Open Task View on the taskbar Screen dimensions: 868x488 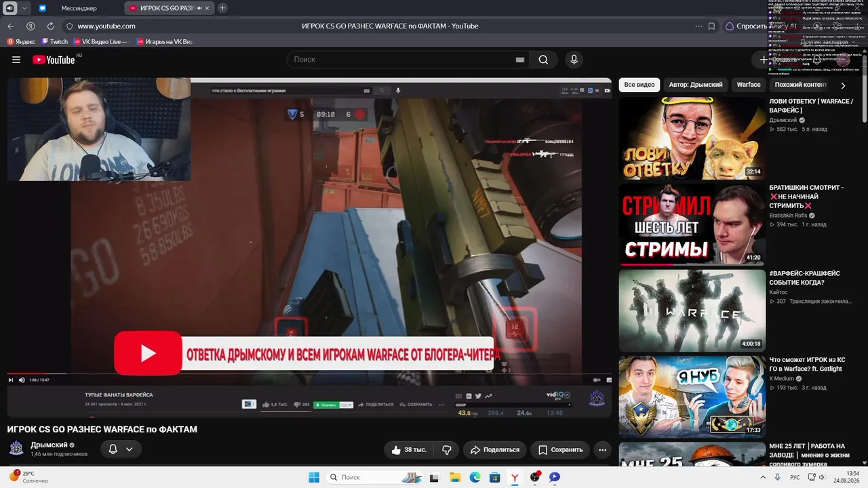[x=434, y=477]
